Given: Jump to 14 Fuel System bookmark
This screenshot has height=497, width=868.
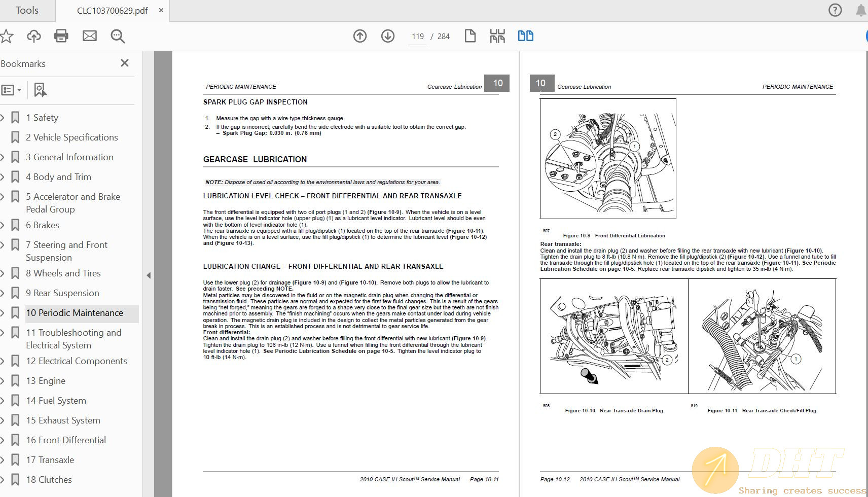Looking at the screenshot, I should tap(56, 401).
